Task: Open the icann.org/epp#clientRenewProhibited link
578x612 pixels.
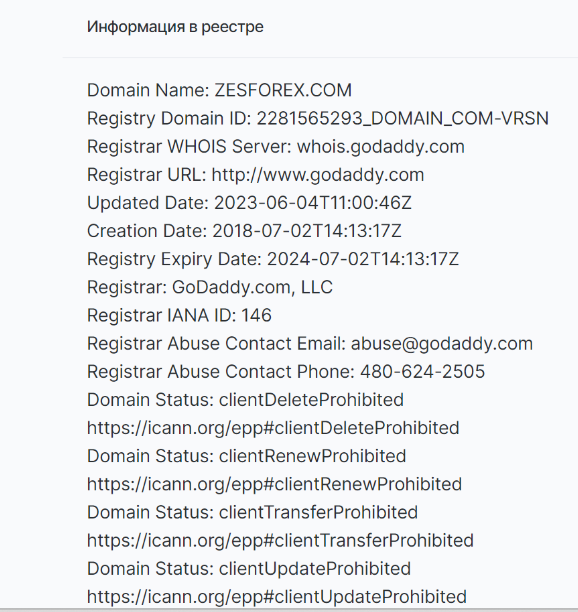Action: pyautogui.click(x=274, y=484)
